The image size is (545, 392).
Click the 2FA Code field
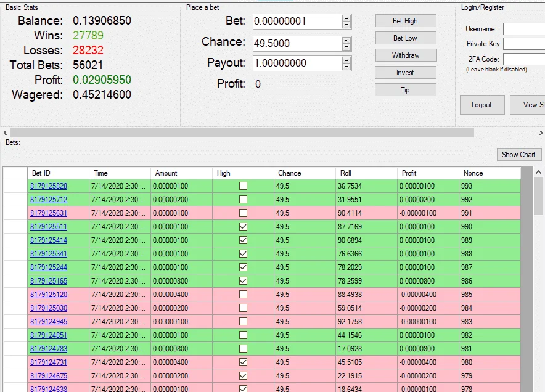pyautogui.click(x=524, y=59)
